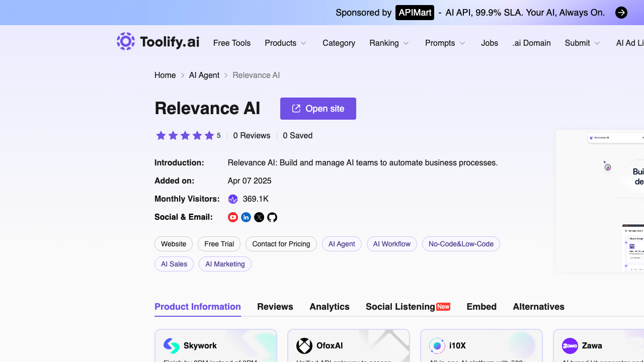
Task: Switch to the Reviews tab
Action: click(275, 307)
